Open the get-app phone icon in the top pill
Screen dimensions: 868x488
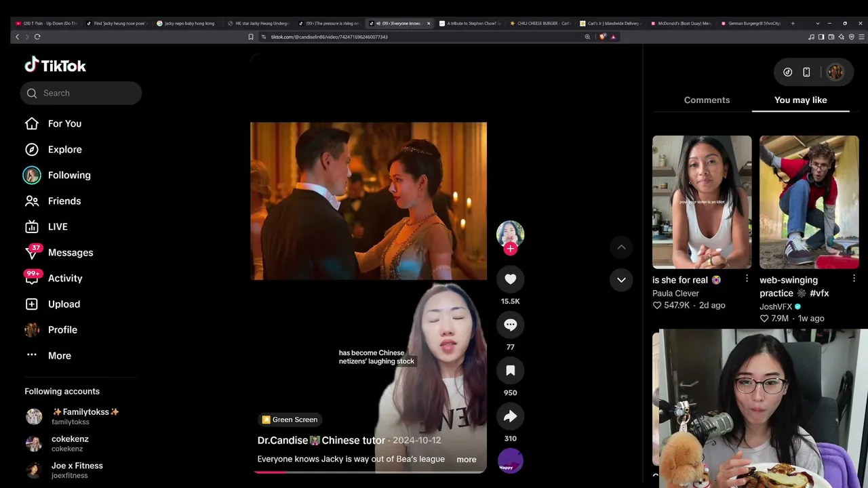click(806, 72)
